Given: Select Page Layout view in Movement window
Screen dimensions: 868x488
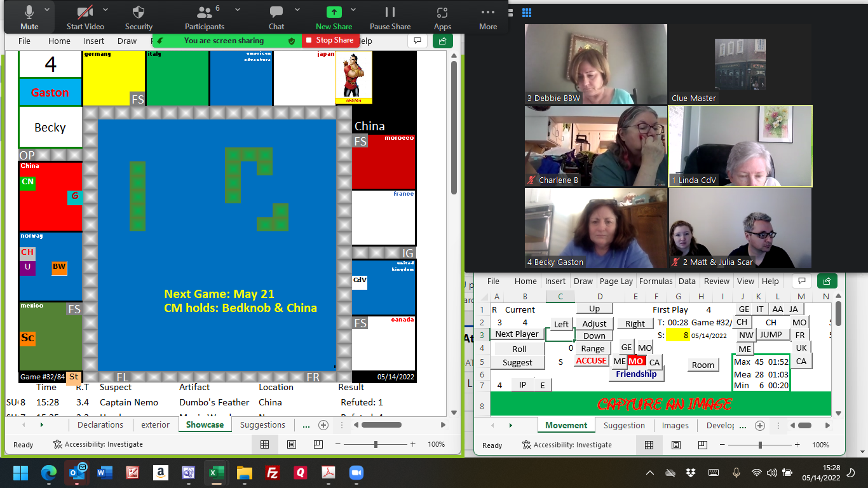Looking at the screenshot, I should (676, 445).
